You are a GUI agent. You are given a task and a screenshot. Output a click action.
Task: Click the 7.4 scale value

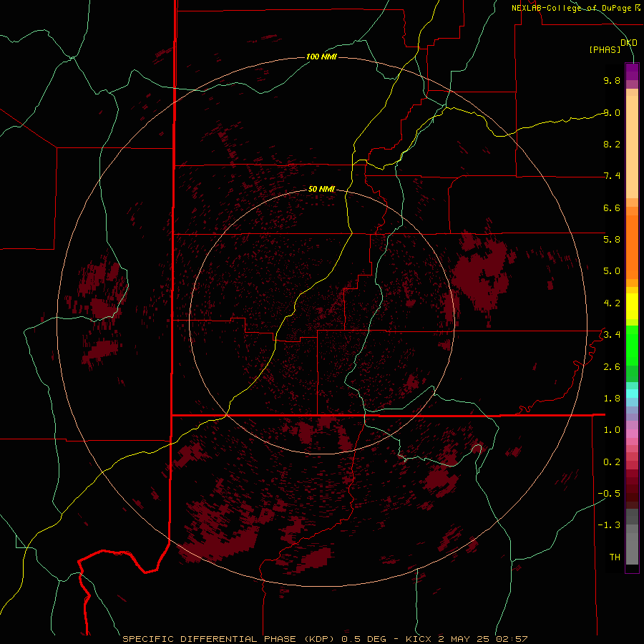(x=612, y=176)
